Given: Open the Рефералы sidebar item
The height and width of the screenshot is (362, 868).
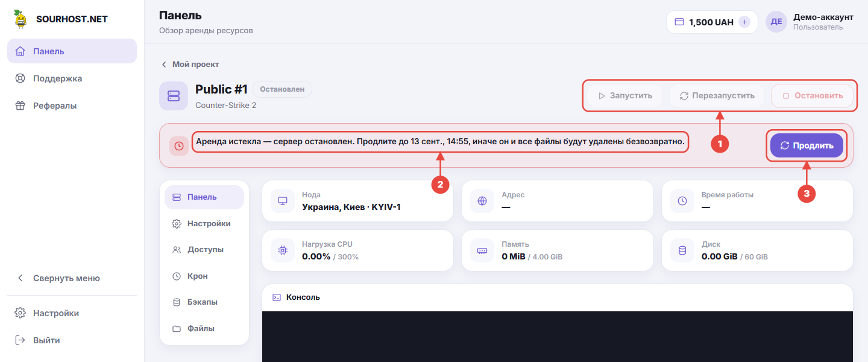Looking at the screenshot, I should pos(72,106).
